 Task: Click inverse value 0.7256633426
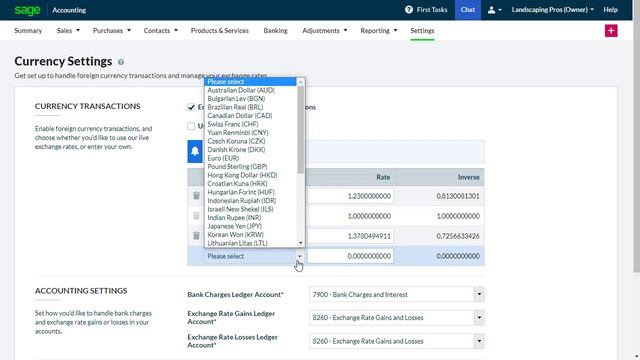(x=458, y=236)
